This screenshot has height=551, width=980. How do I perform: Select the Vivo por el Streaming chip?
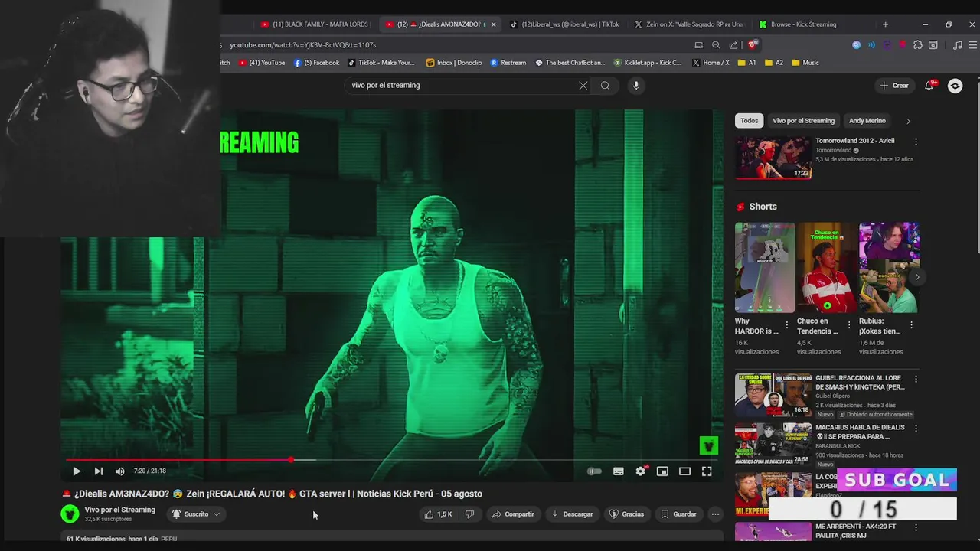tap(803, 121)
